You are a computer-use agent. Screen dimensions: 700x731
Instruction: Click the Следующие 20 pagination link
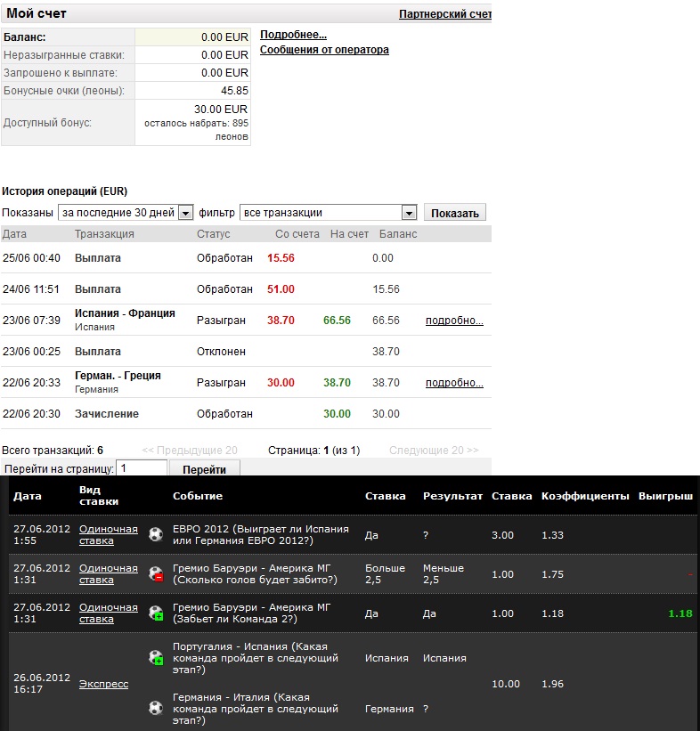coord(434,451)
